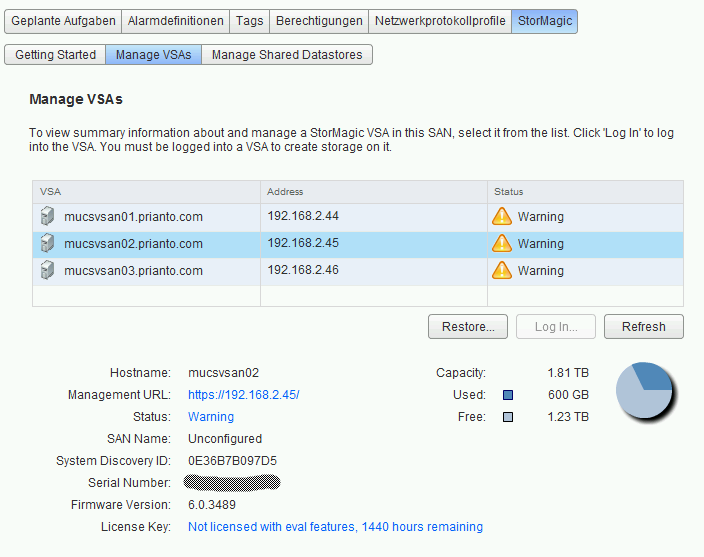Screen dimensions: 704x557
Task: Click server icon for mucsvsan03.prianto.com
Action: click(x=47, y=270)
